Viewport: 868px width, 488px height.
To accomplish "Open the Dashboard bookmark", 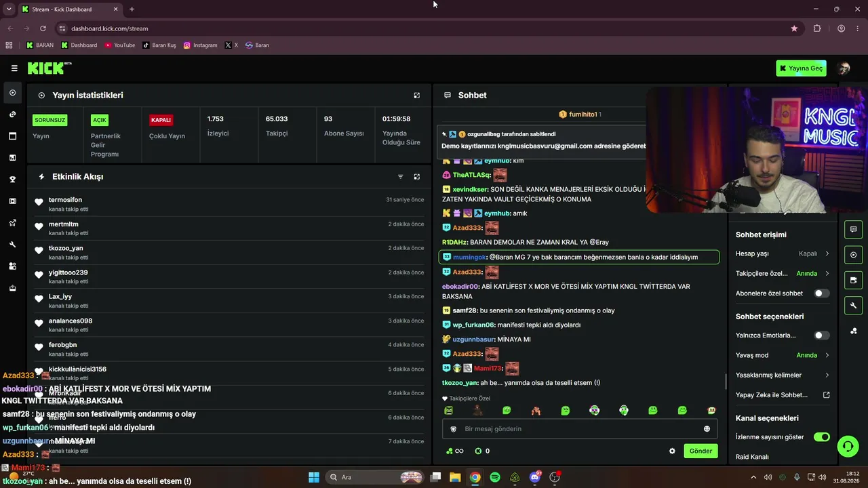I will click(79, 45).
